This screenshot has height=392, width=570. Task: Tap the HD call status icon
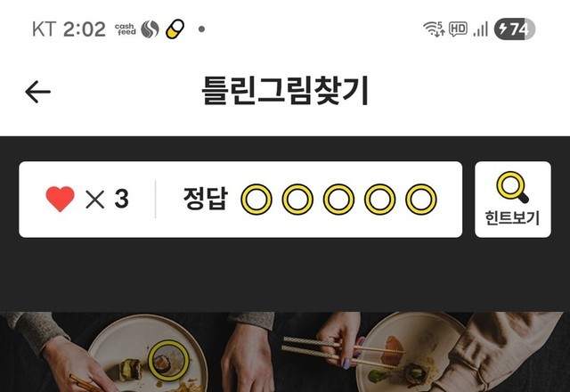coord(458,29)
